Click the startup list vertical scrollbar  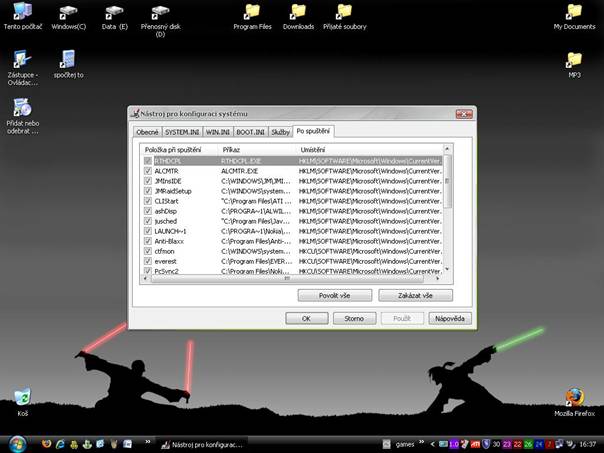447,181
